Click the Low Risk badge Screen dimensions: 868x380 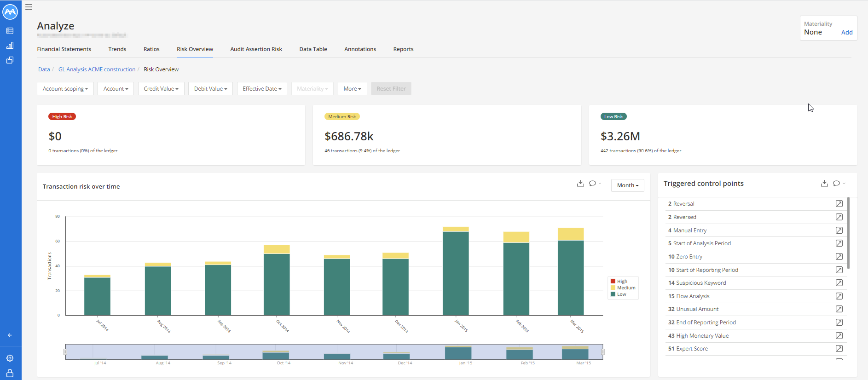[613, 117]
